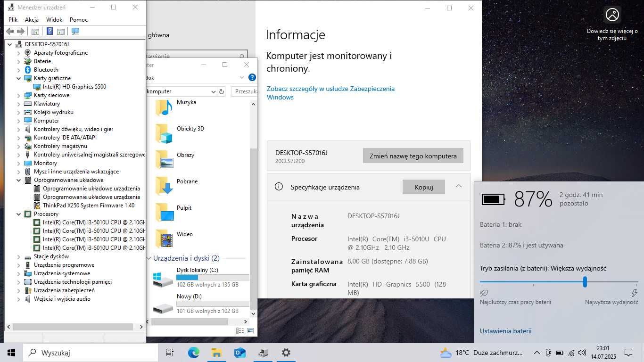Click volume speaker tray icon
Screen dimensions: 644x362
click(x=583, y=353)
